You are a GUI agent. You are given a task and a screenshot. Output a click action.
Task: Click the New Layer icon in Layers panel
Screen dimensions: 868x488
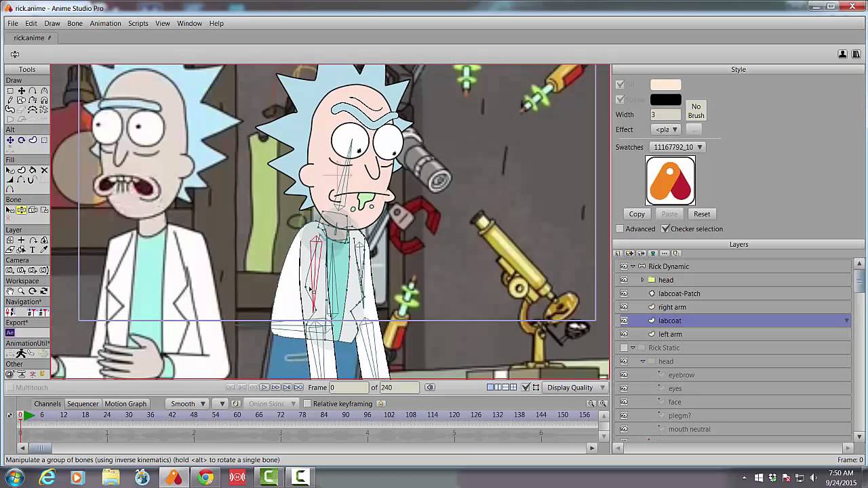pos(619,253)
